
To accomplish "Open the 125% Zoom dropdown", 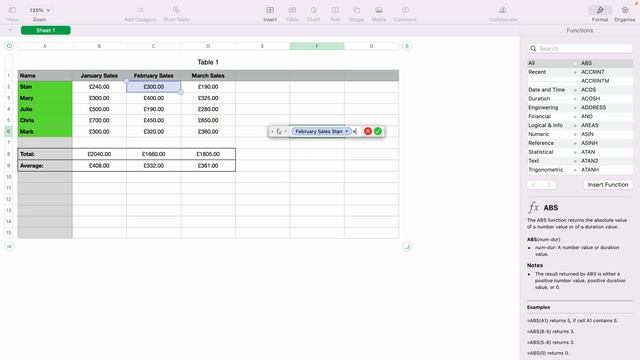I will [40, 10].
